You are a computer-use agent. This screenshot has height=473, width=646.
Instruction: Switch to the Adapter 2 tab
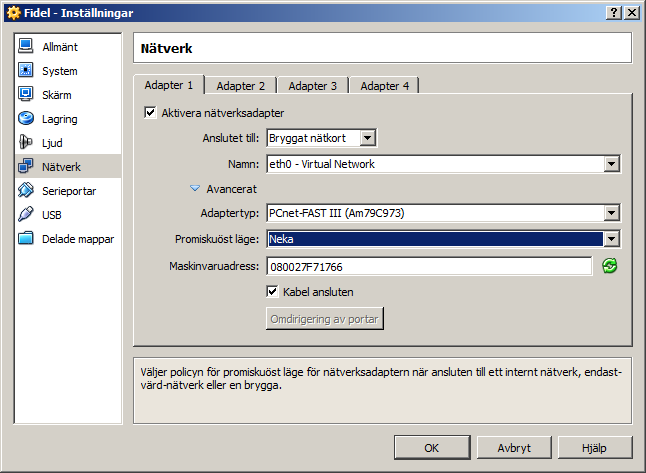(241, 86)
